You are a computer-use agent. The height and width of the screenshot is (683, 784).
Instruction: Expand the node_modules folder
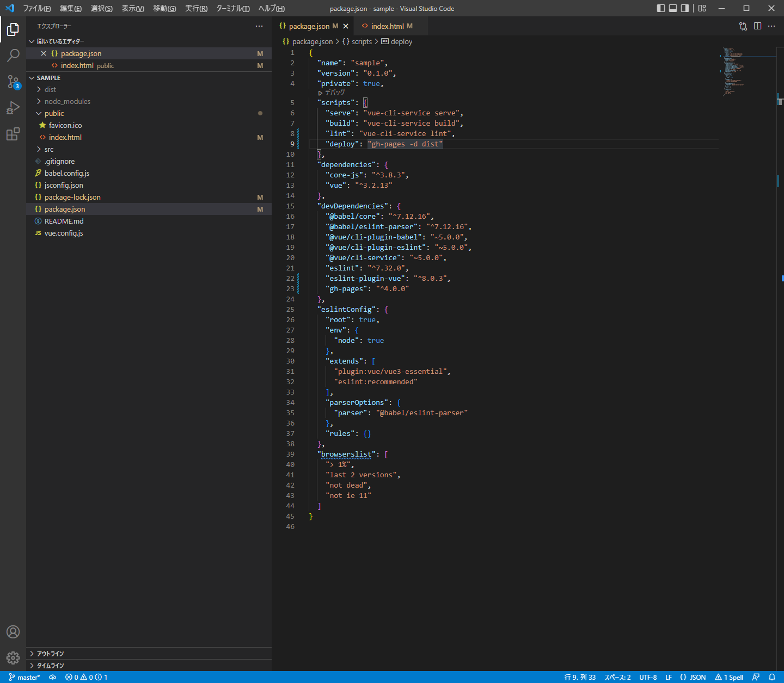pyautogui.click(x=149, y=101)
